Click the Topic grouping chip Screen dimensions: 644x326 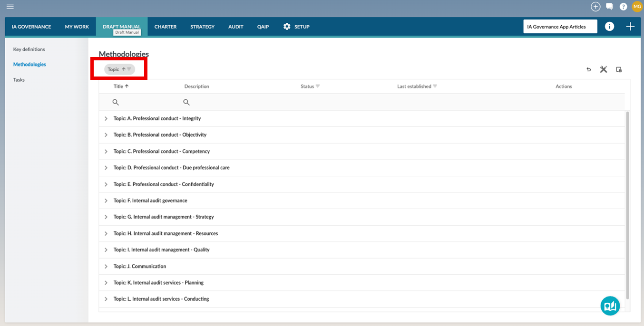119,69
